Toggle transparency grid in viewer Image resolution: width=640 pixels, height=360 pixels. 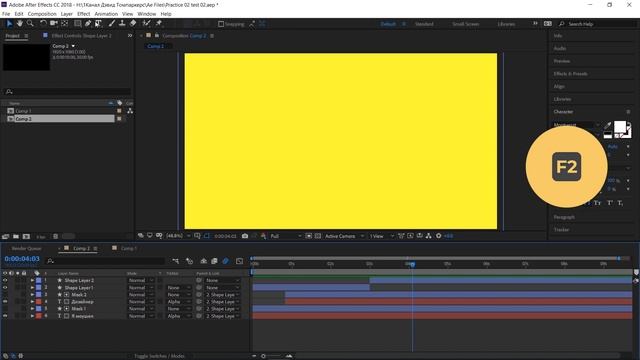click(x=318, y=236)
